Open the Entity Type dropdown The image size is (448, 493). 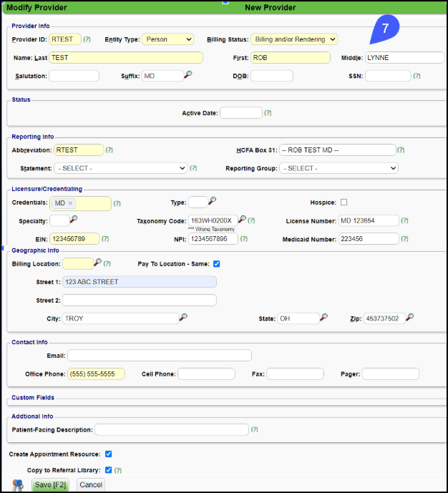(167, 39)
